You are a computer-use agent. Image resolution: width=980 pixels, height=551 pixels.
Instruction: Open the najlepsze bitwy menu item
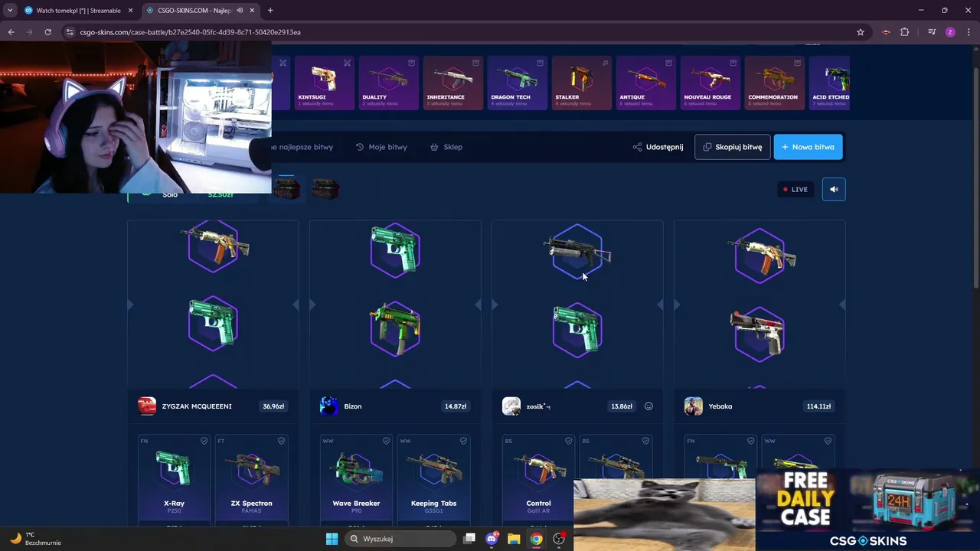click(x=302, y=147)
